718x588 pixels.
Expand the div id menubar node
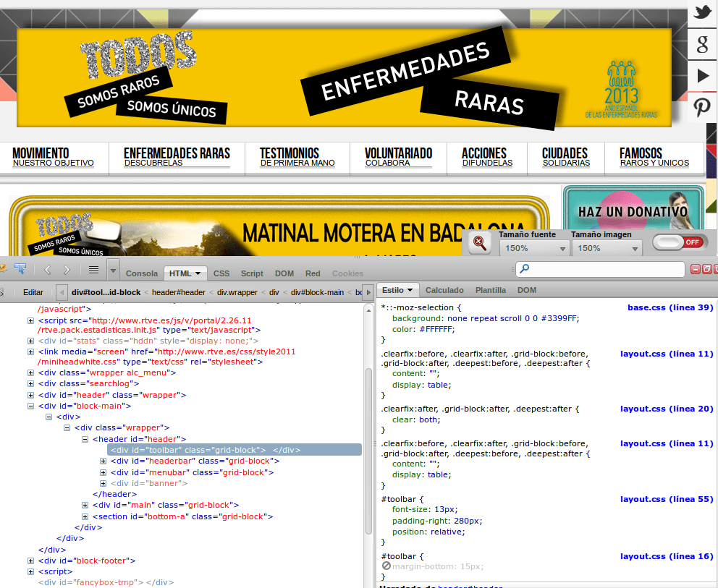click(x=103, y=472)
